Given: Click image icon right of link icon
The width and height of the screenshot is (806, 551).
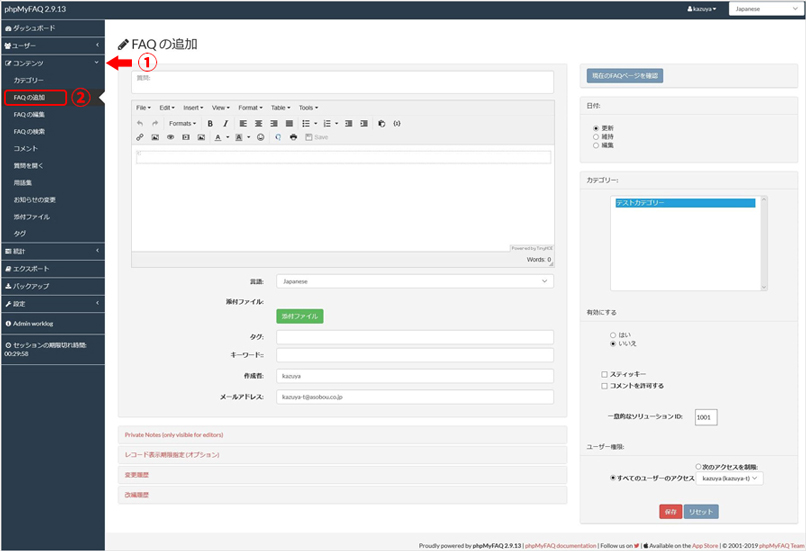Looking at the screenshot, I should click(155, 137).
